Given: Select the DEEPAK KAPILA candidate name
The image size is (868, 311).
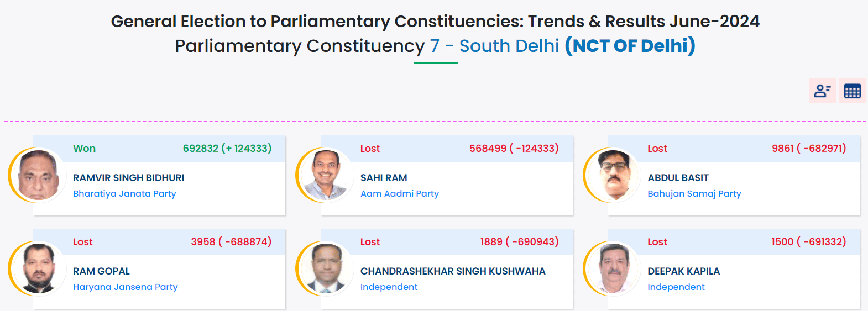Looking at the screenshot, I should 684,271.
